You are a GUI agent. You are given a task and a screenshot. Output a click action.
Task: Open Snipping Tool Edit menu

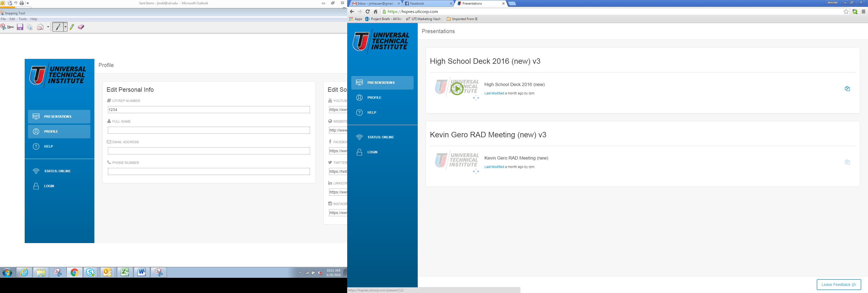coord(12,19)
